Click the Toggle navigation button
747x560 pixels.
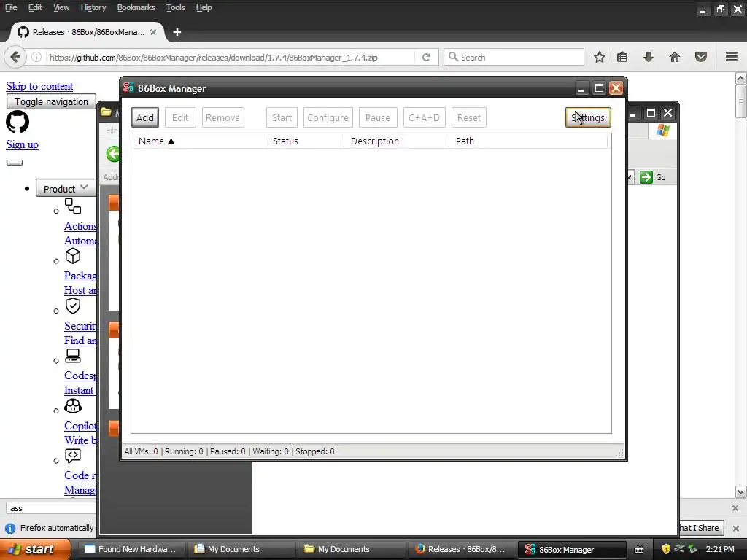click(x=51, y=101)
